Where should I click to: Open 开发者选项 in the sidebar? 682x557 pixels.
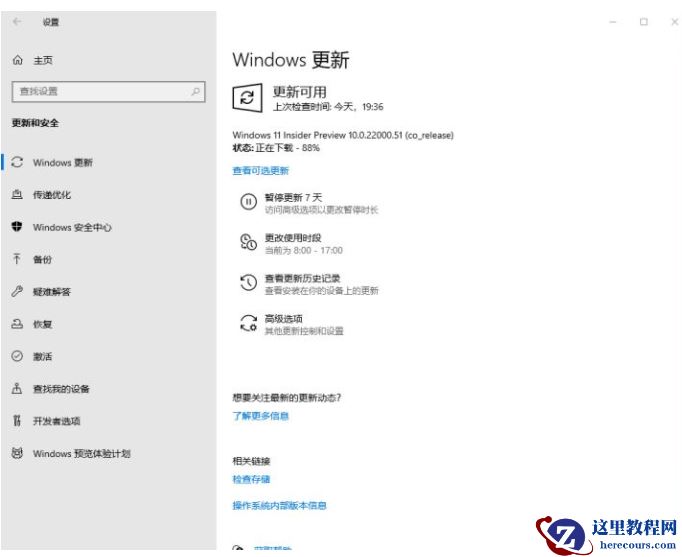click(57, 421)
